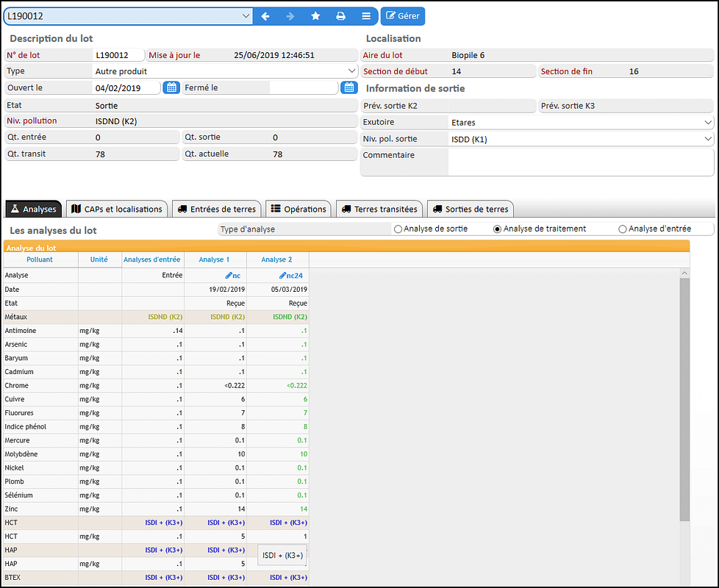Open calendar picker for Fermé le
This screenshot has width=719, height=588.
pos(349,87)
